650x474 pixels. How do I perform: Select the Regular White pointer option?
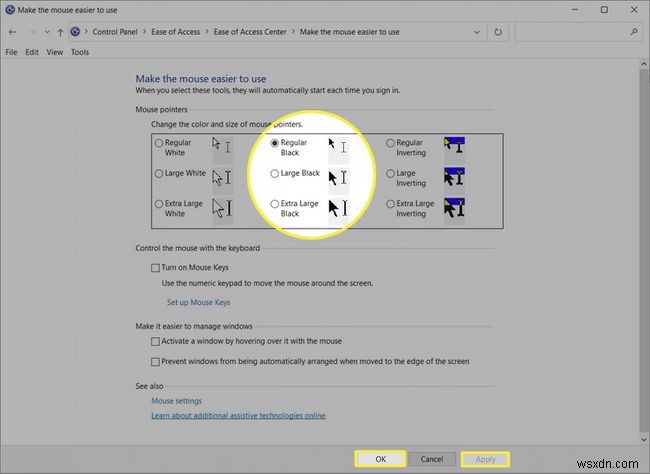[159, 143]
